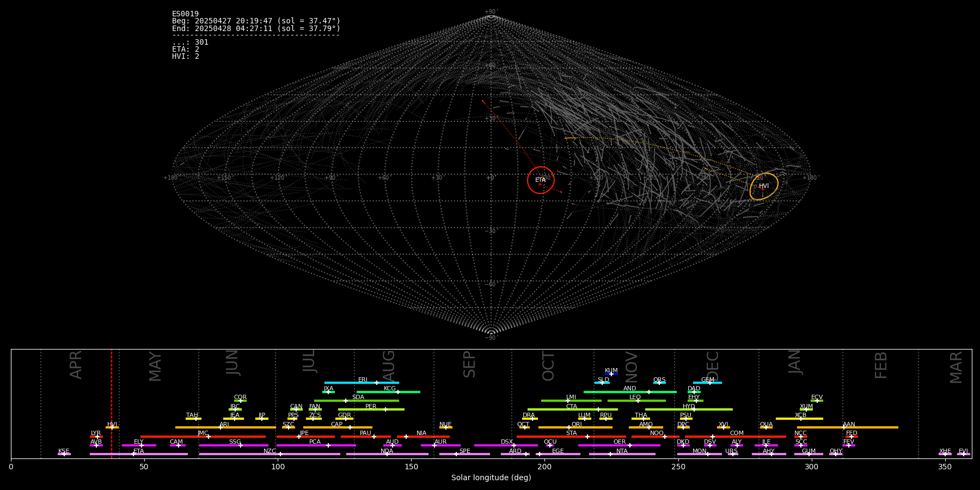
Task: Click the cyan SLD shower bar
Action: [x=602, y=383]
